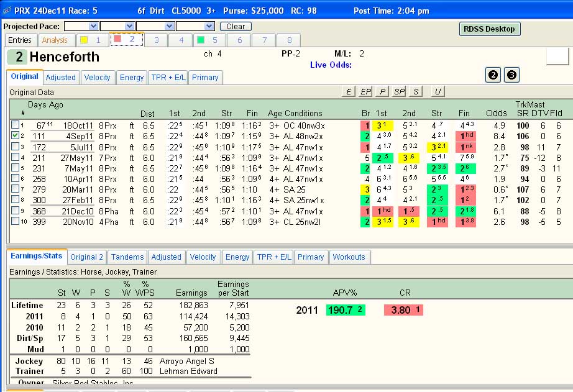This screenshot has height=392, width=573.
Task: Uncheck race line 2 (4Sep11) checkbox
Action: [x=15, y=135]
